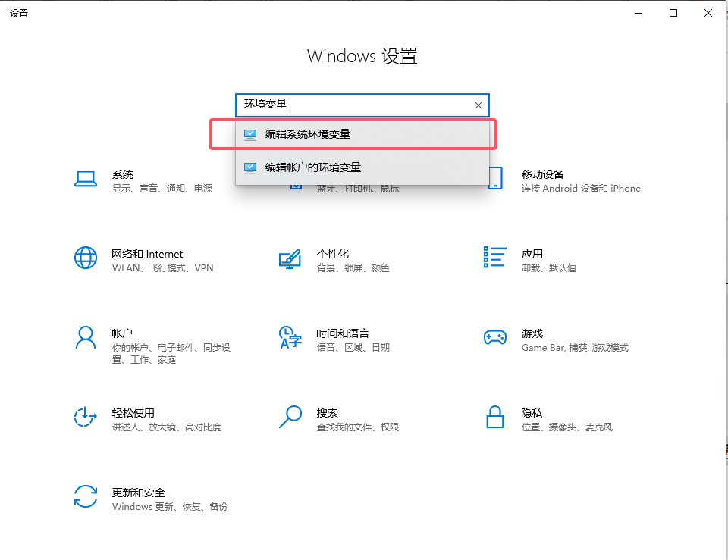This screenshot has height=560, width=728.
Task: Click the 应用 list icon
Action: tap(495, 257)
